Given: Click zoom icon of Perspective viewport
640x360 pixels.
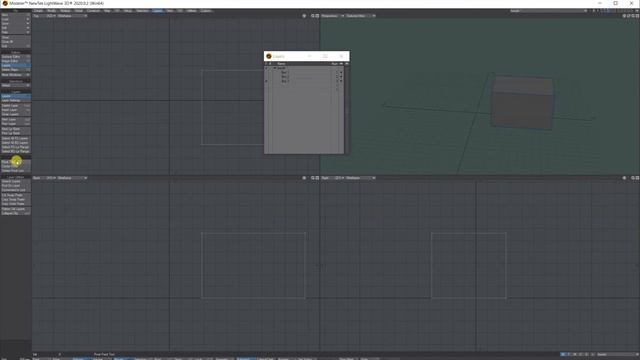Looking at the screenshot, I should (633, 16).
